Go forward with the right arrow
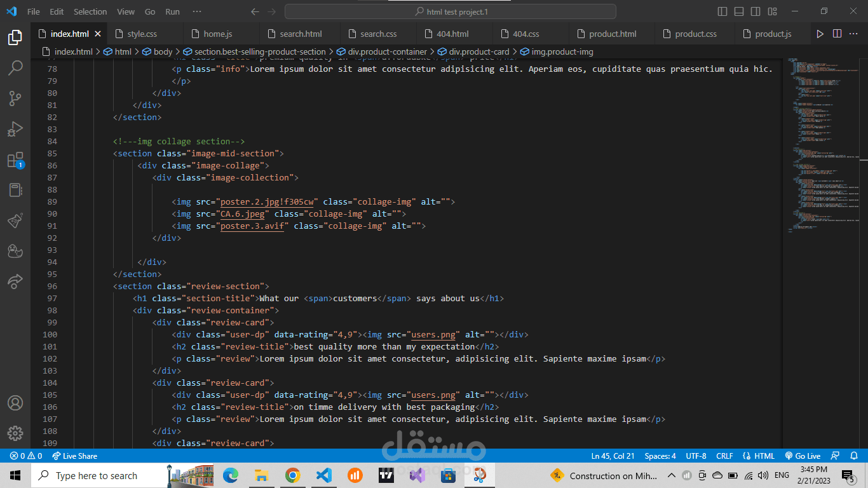The width and height of the screenshot is (868, 488). [x=272, y=11]
